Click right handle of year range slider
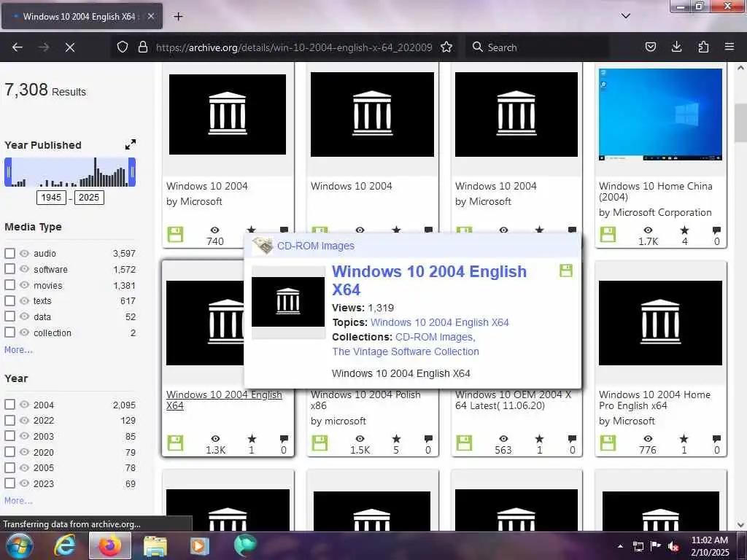747x560 pixels. tap(133, 172)
